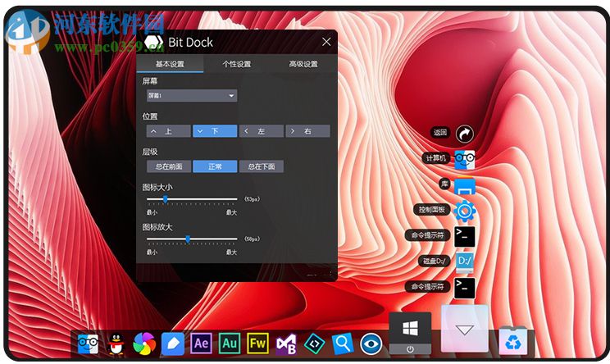Click the 层级 section heading

coord(150,152)
